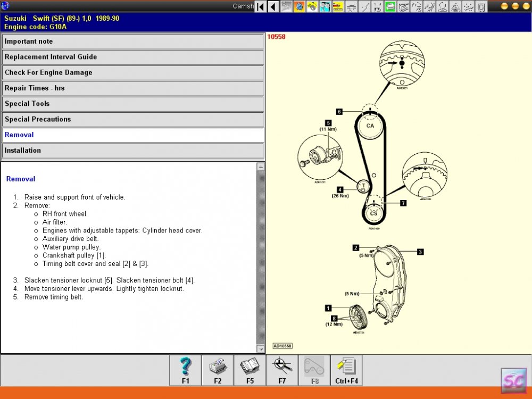The height and width of the screenshot is (399, 532).
Task: Click the scroll up arrow of the text panel
Action: pyautogui.click(x=261, y=167)
